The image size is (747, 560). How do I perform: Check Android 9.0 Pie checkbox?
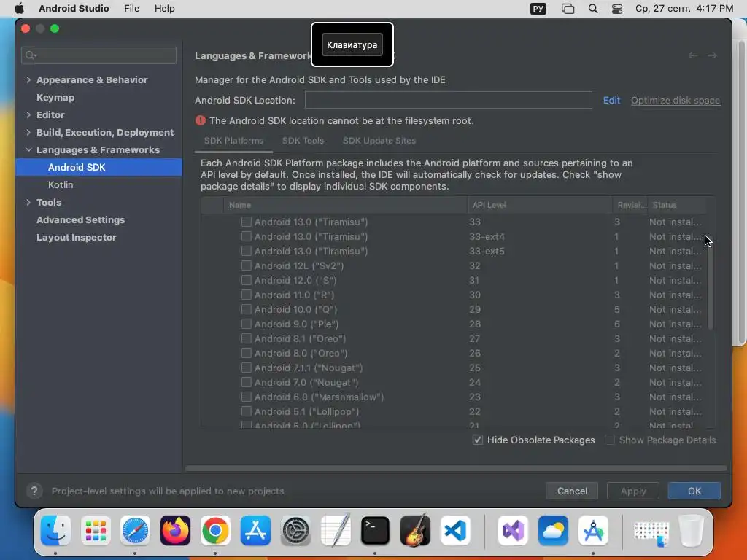247,324
